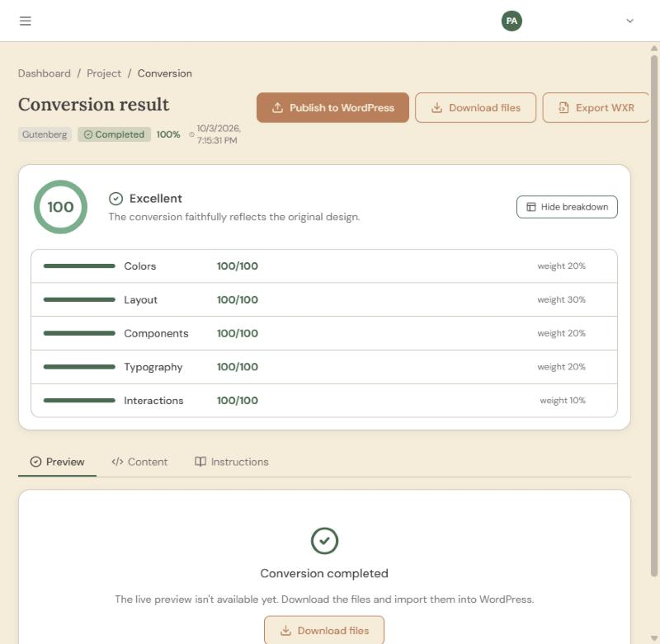Select the Layout row label

click(x=140, y=299)
